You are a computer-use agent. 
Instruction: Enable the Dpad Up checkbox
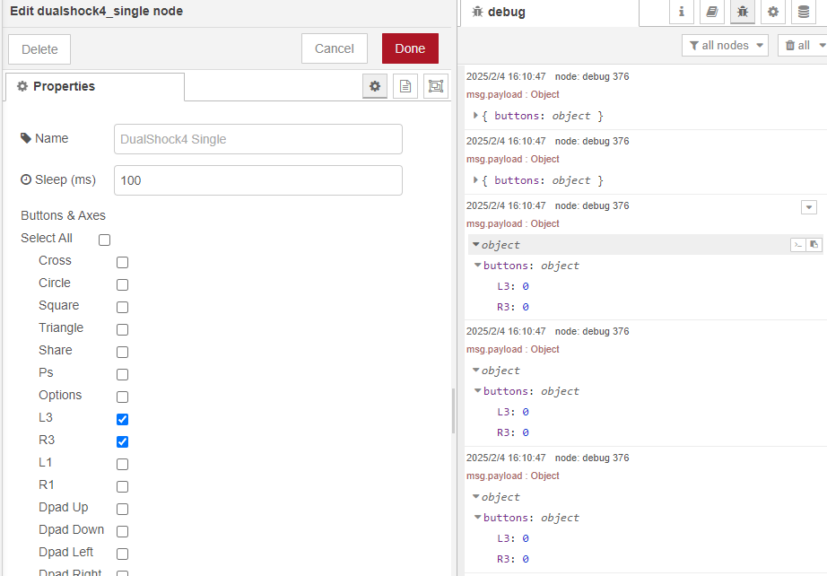pos(122,509)
